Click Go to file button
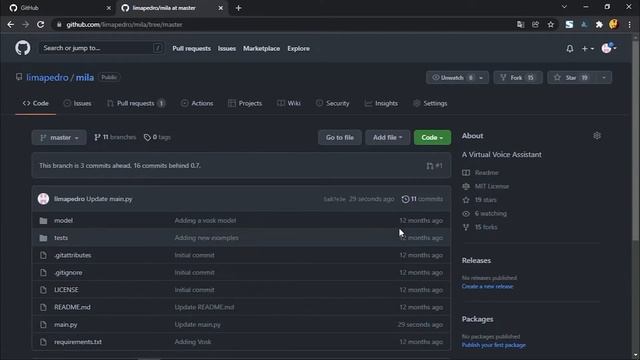The height and width of the screenshot is (360, 640). tap(340, 138)
